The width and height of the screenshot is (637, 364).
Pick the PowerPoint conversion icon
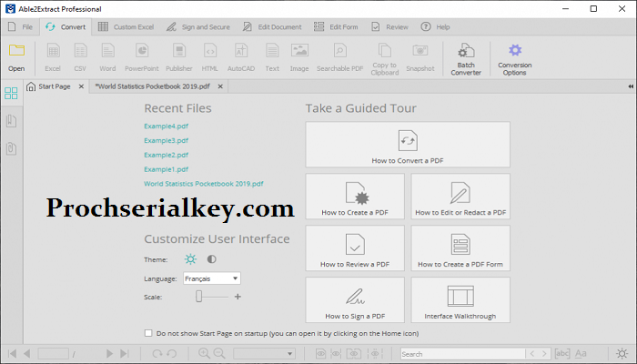[142, 51]
